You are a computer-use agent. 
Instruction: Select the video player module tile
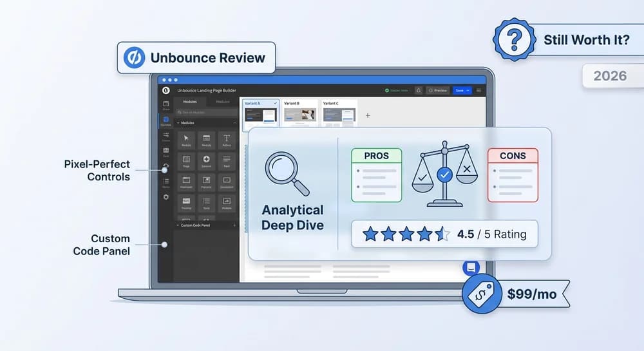(x=227, y=182)
